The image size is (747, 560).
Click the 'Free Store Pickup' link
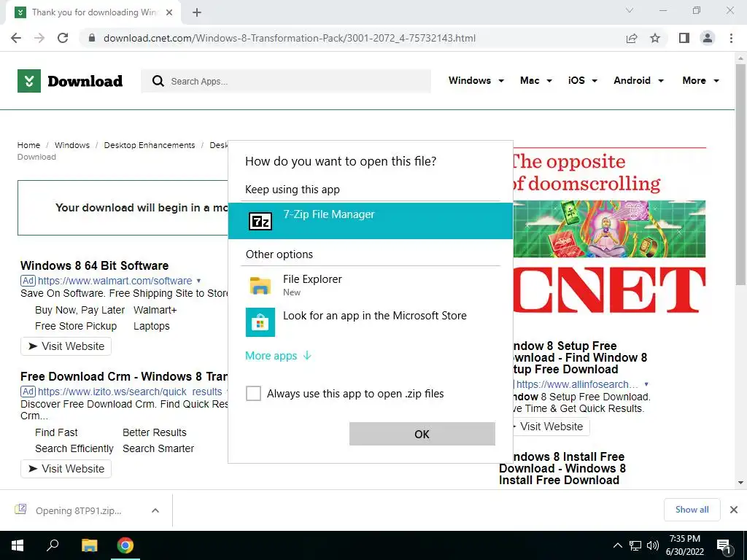(76, 326)
